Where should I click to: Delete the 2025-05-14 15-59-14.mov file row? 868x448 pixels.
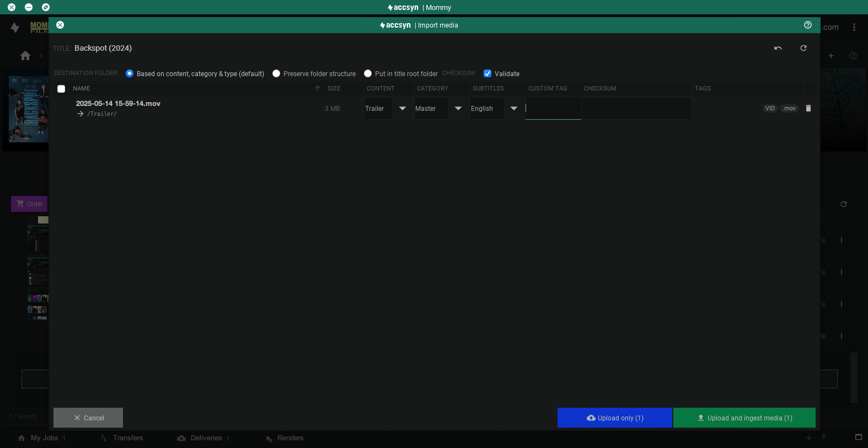[x=808, y=108]
